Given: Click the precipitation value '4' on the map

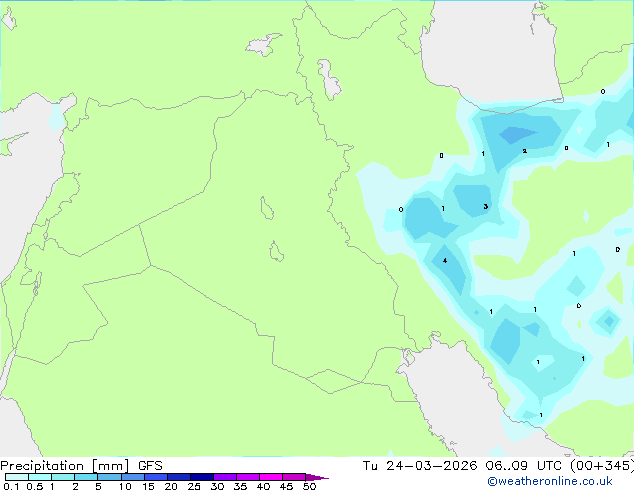Looking at the screenshot, I should (445, 261).
